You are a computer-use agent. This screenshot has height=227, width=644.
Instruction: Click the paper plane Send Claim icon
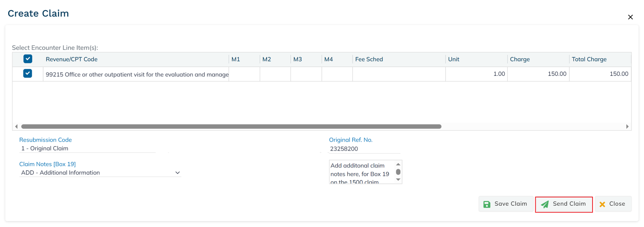coord(545,204)
